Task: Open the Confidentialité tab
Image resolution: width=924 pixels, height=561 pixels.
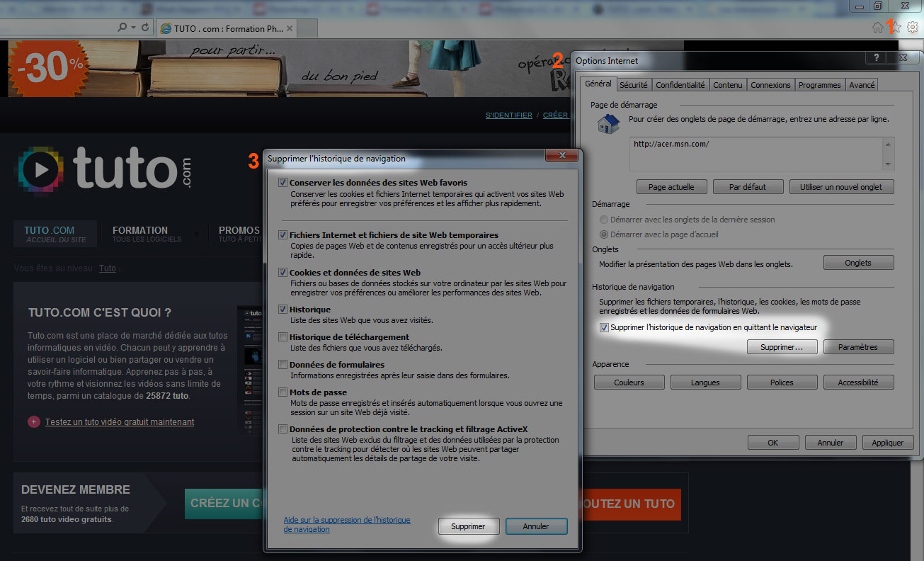Action: (x=680, y=85)
